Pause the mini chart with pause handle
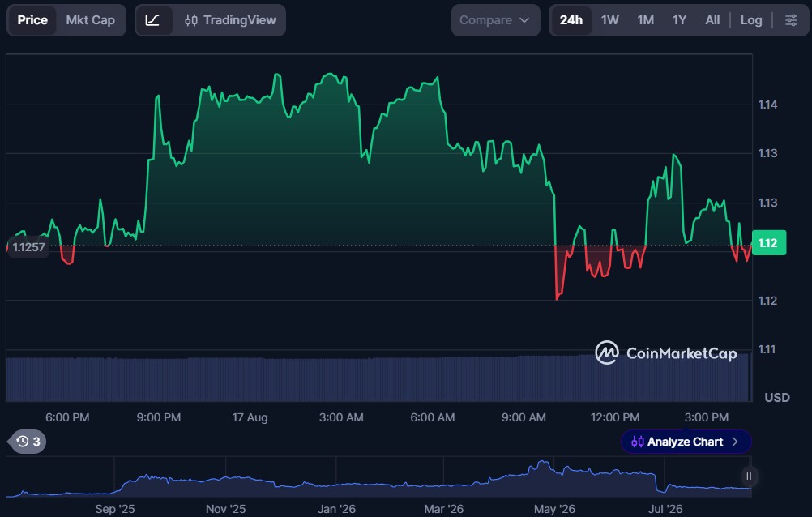 click(749, 476)
